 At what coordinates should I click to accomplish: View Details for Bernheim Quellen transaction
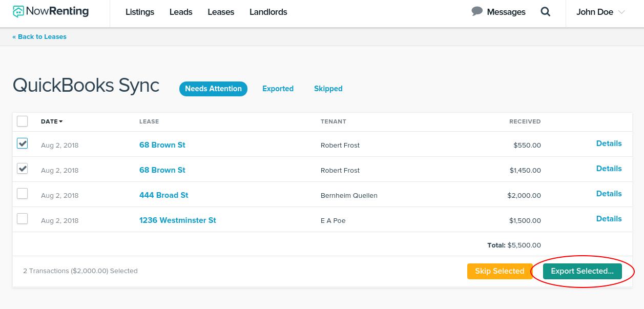pos(609,194)
